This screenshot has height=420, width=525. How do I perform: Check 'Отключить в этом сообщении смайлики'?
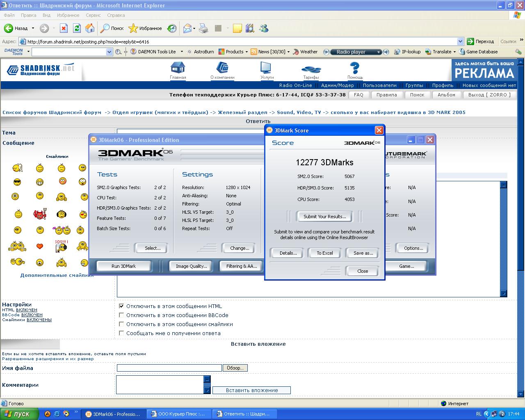pos(121,324)
